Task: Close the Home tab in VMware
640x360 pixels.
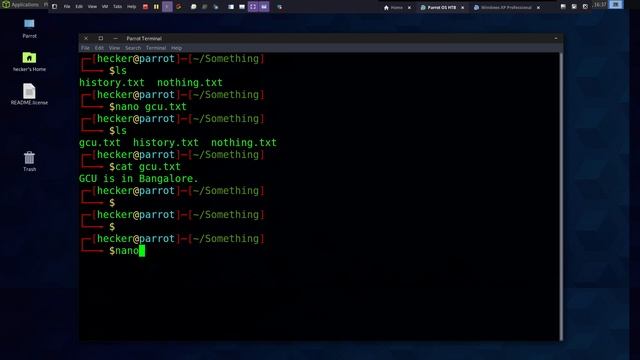Action: coord(409,7)
